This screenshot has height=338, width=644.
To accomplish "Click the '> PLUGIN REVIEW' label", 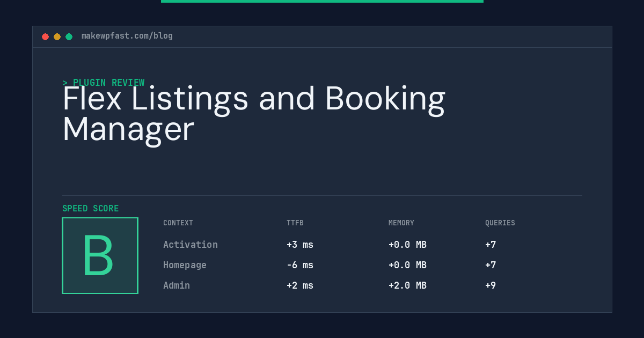I will [104, 83].
